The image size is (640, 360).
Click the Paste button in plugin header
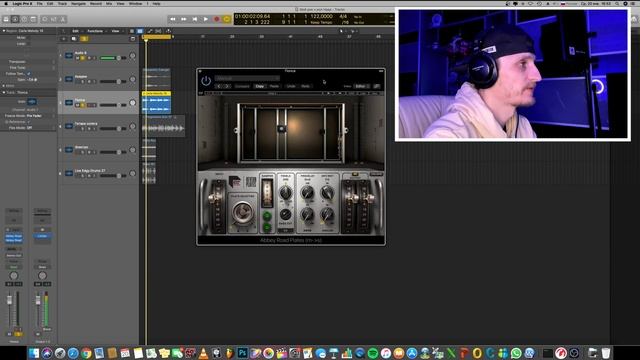[x=274, y=87]
